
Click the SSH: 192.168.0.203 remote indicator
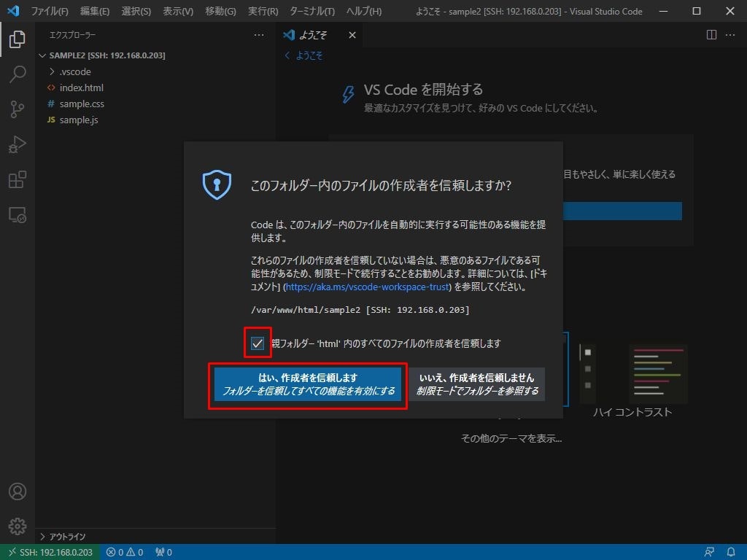coord(50,553)
